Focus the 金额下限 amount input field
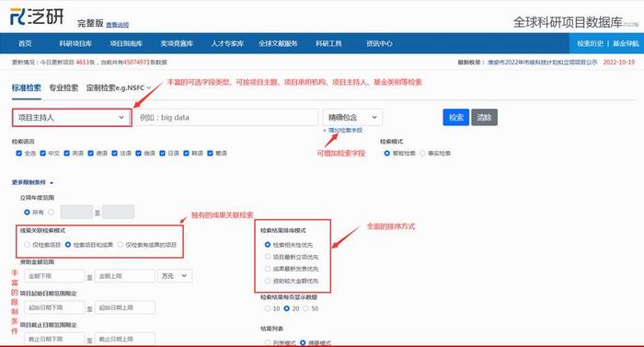This screenshot has height=347, width=644. coord(54,276)
